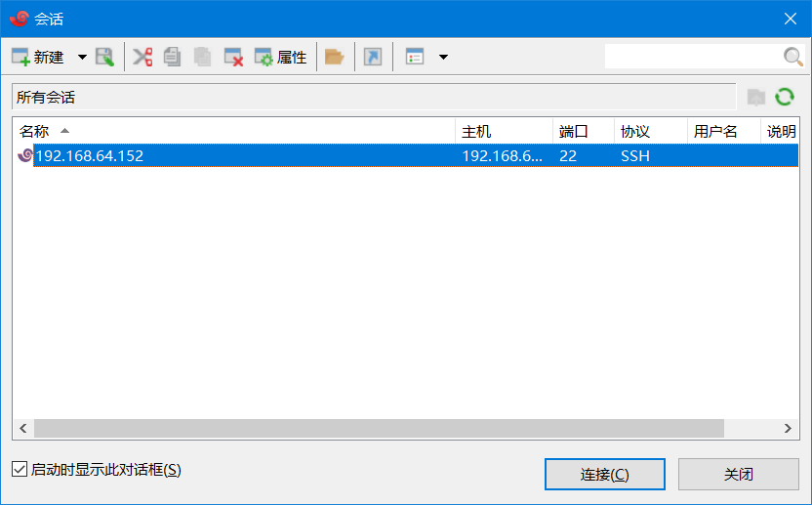Screen dimensions: 812x505
Task: Sort by 协议 column header
Action: pyautogui.click(x=651, y=131)
